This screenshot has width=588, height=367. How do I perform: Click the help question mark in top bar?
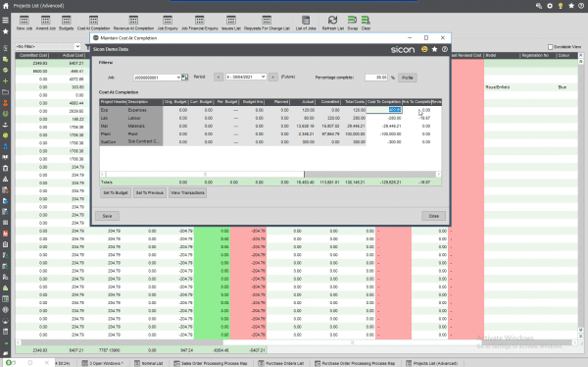[x=581, y=6]
